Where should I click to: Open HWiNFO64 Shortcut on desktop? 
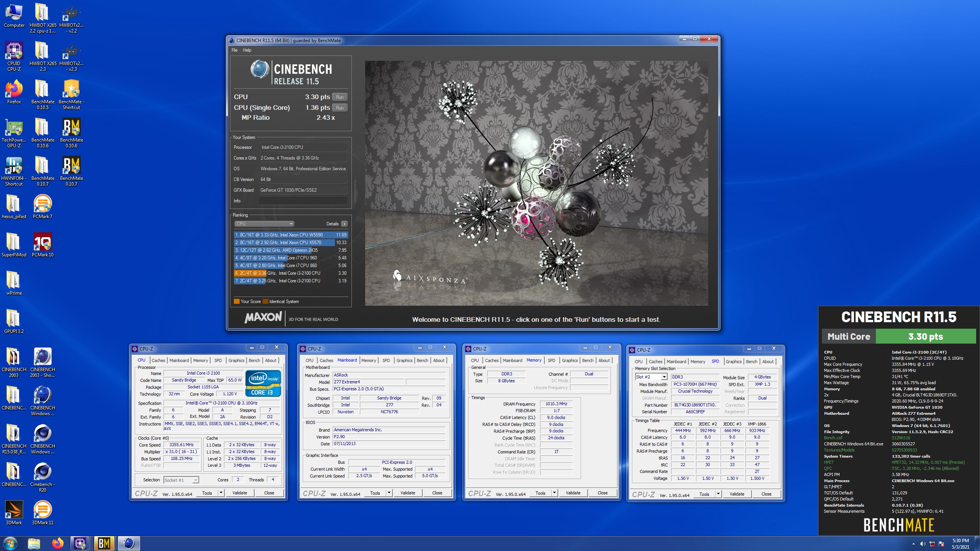(x=14, y=171)
